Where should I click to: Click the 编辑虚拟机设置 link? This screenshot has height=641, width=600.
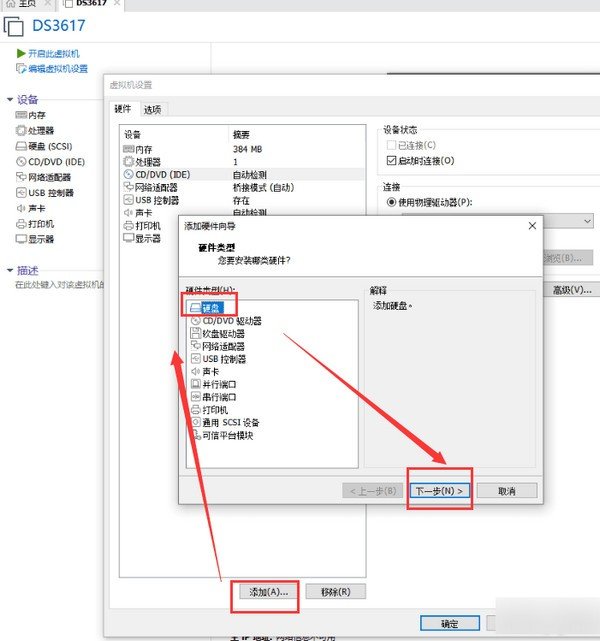[58, 69]
